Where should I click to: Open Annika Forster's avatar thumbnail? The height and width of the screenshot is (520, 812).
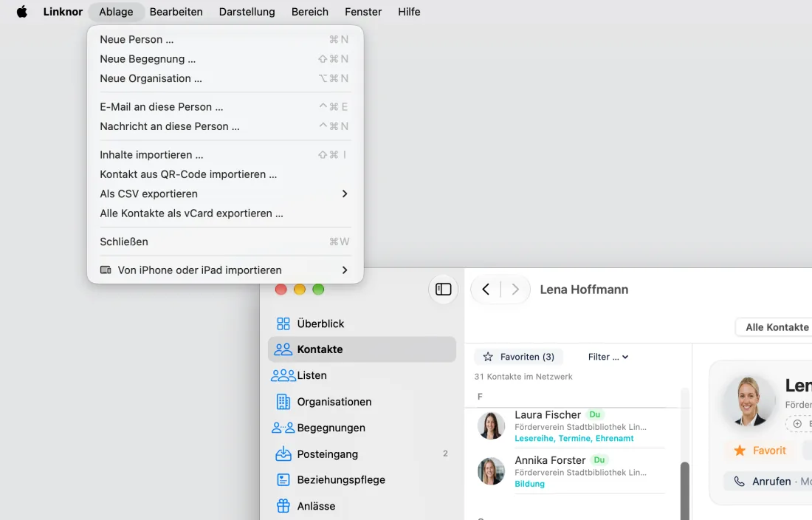(x=491, y=471)
